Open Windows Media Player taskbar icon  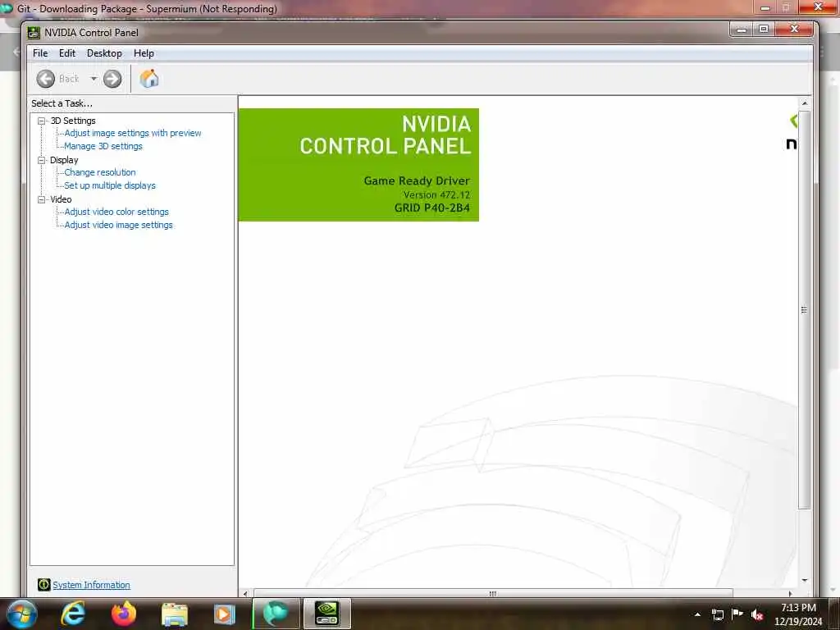click(x=225, y=614)
